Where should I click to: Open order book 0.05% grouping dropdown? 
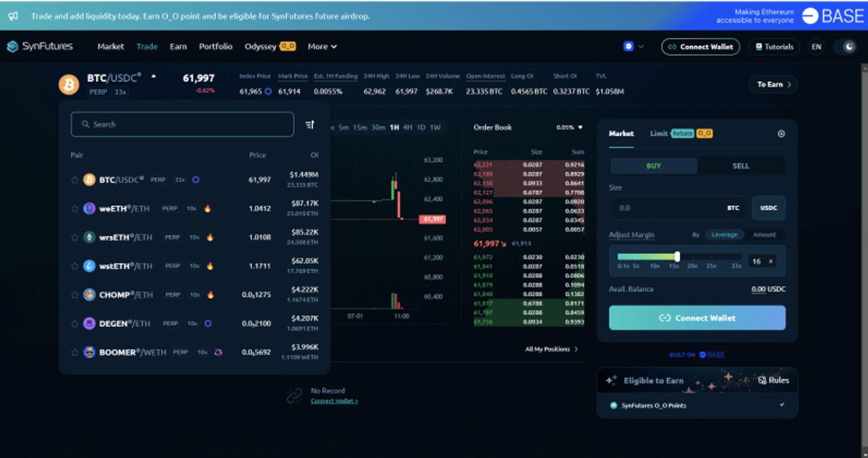tap(569, 127)
